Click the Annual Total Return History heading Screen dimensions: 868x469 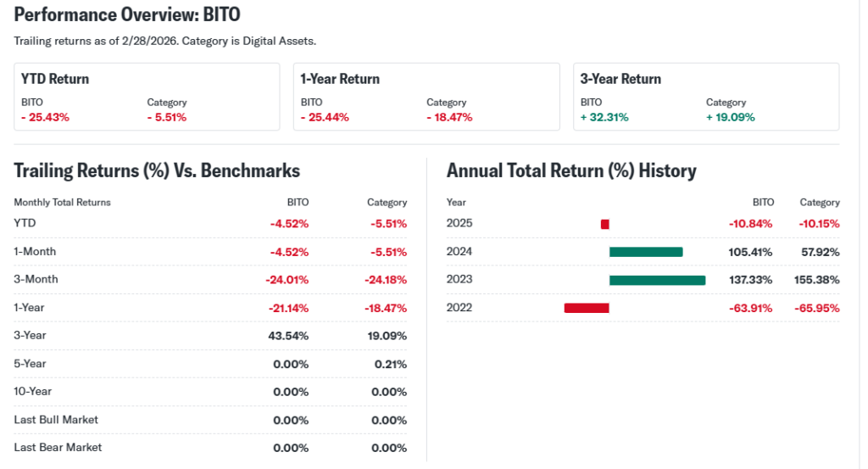pos(571,170)
